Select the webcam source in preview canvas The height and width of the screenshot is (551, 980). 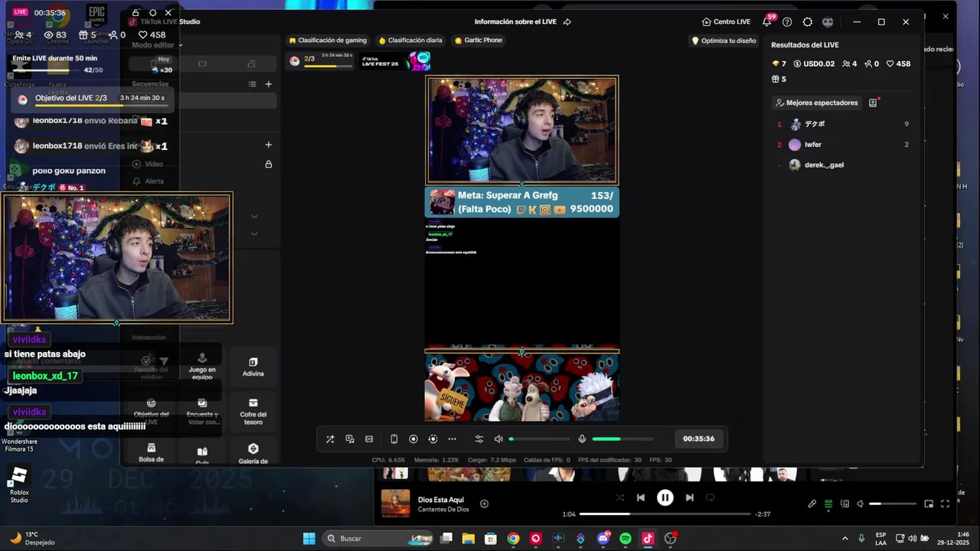tap(522, 130)
